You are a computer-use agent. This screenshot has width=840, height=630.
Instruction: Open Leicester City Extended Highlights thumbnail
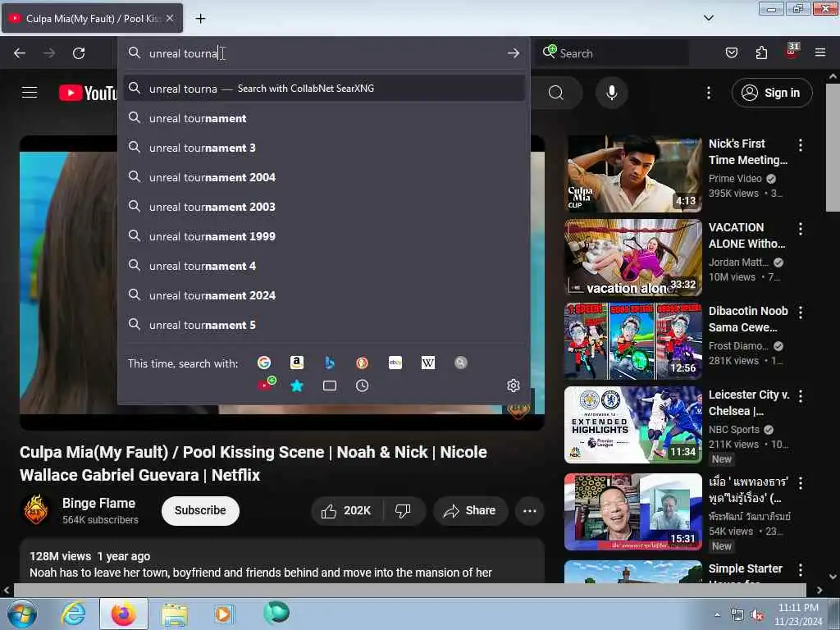pos(633,425)
